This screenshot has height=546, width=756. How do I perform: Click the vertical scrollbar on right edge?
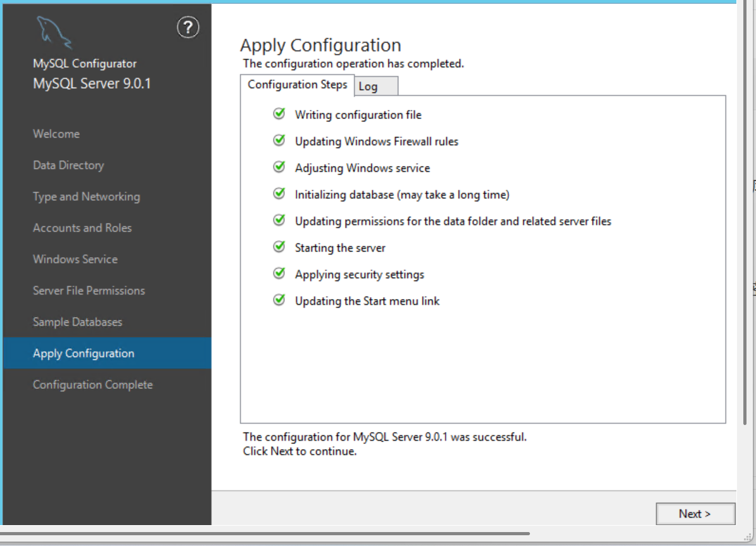coord(746,212)
